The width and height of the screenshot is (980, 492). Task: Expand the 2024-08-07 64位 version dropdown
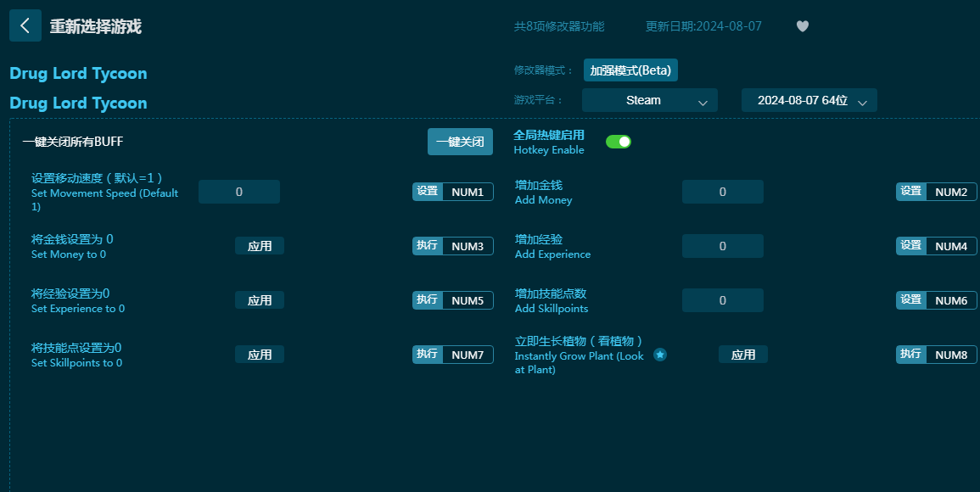point(809,100)
